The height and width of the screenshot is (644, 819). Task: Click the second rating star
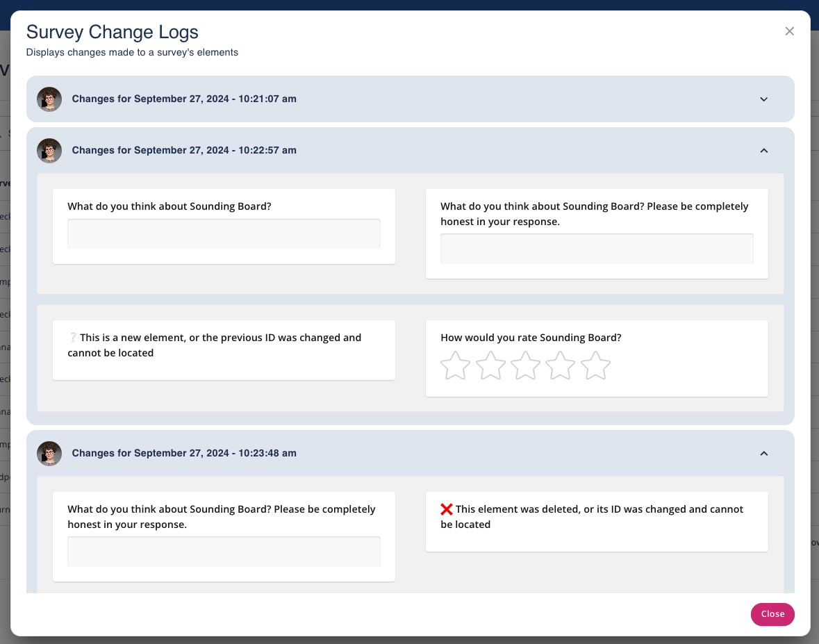pyautogui.click(x=490, y=365)
